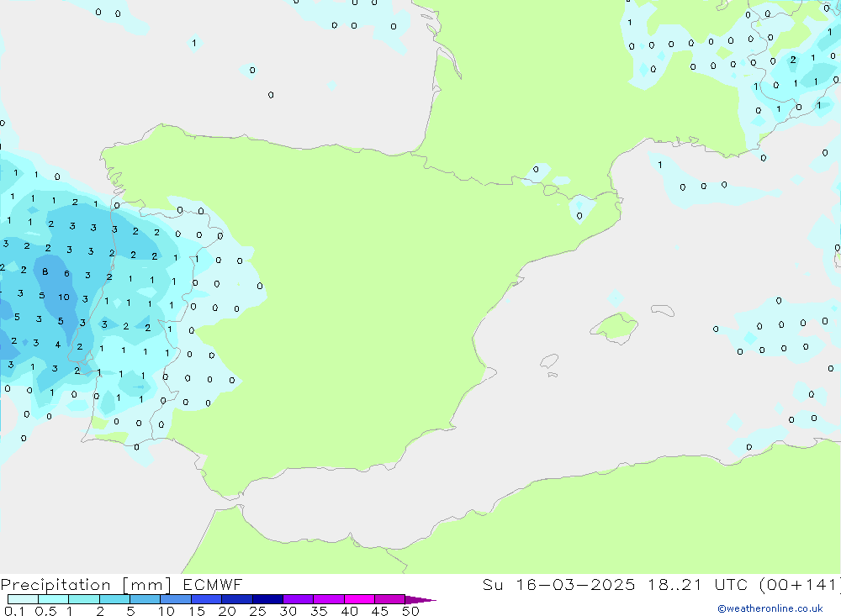
Task: Click the '20' legend scale label
Action: point(227,611)
